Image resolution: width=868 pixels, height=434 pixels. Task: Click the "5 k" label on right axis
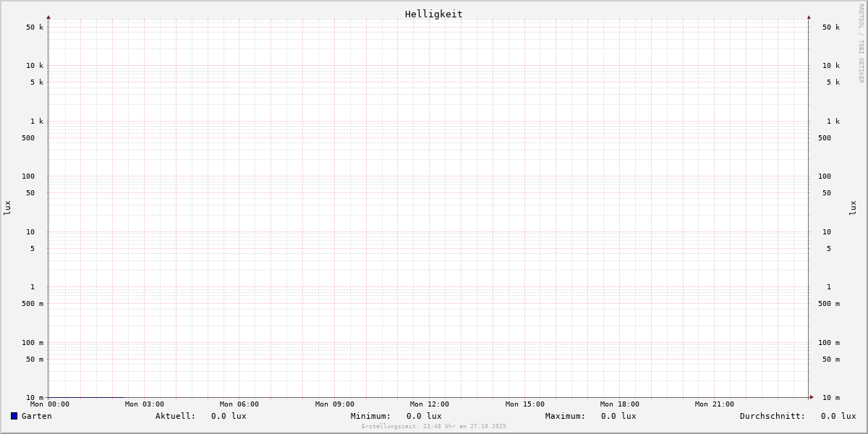(x=833, y=82)
